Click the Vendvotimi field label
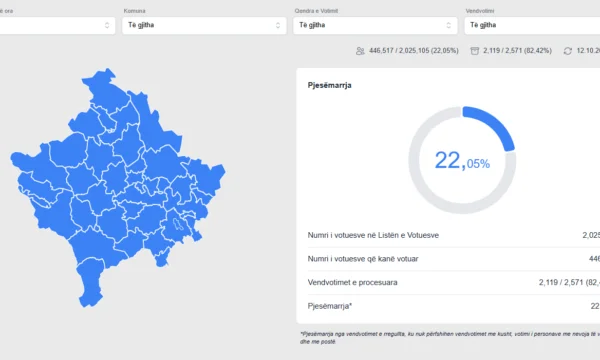600x360 pixels. pyautogui.click(x=480, y=11)
